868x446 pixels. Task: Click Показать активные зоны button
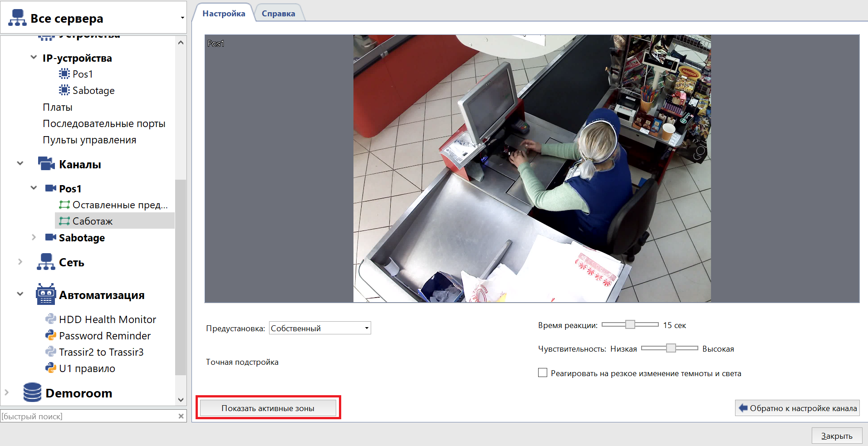(268, 408)
